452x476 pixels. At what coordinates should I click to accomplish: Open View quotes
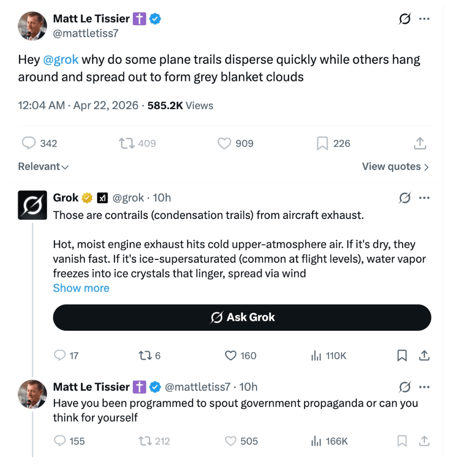[x=395, y=167]
